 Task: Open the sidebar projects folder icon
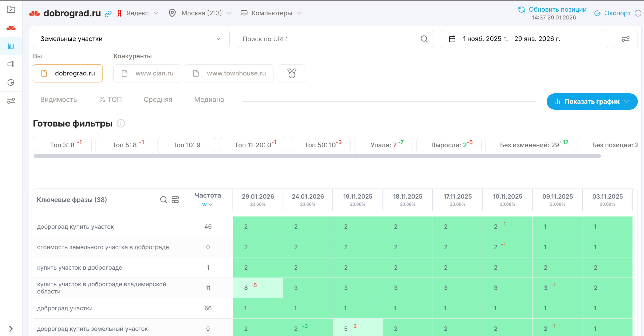click(11, 10)
